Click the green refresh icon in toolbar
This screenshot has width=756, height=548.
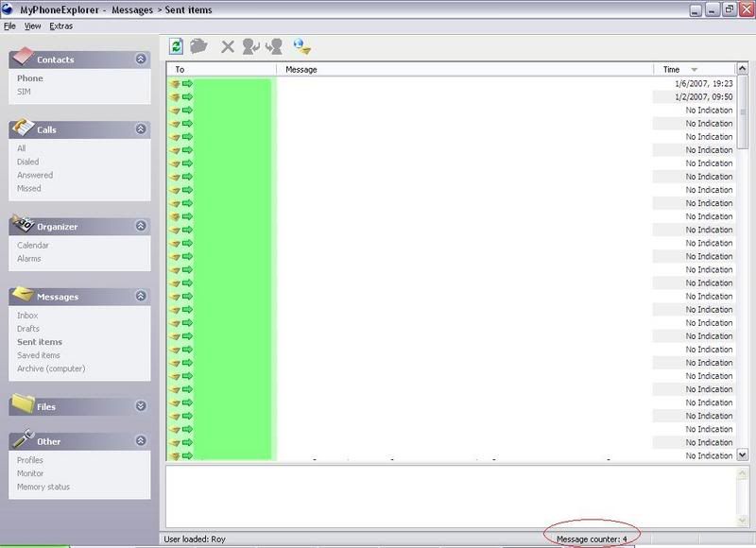[x=177, y=46]
